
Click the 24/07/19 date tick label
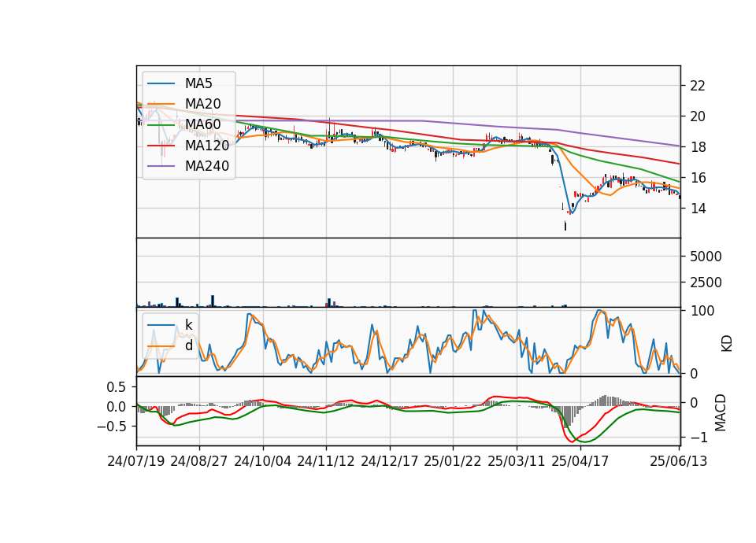tap(136, 461)
